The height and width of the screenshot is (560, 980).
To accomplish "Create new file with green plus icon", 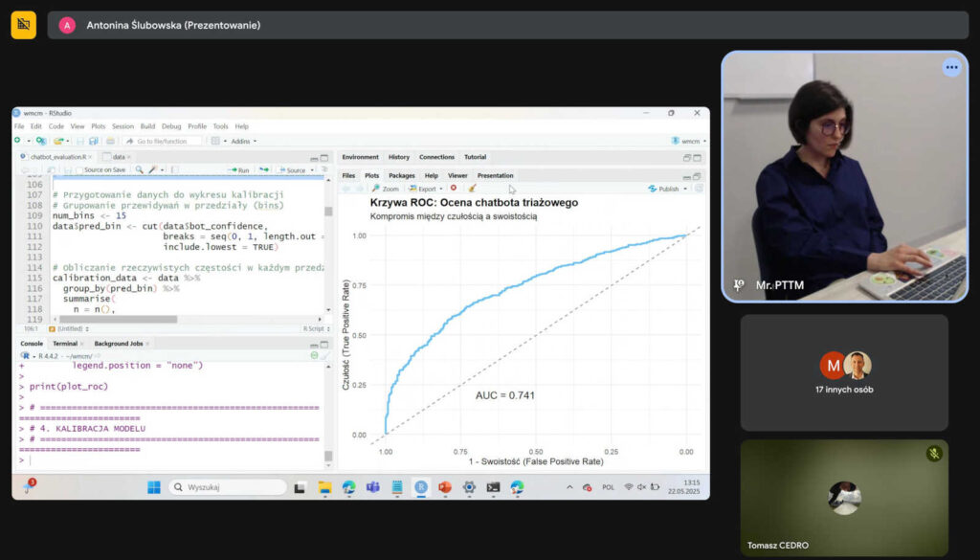I will (x=17, y=141).
